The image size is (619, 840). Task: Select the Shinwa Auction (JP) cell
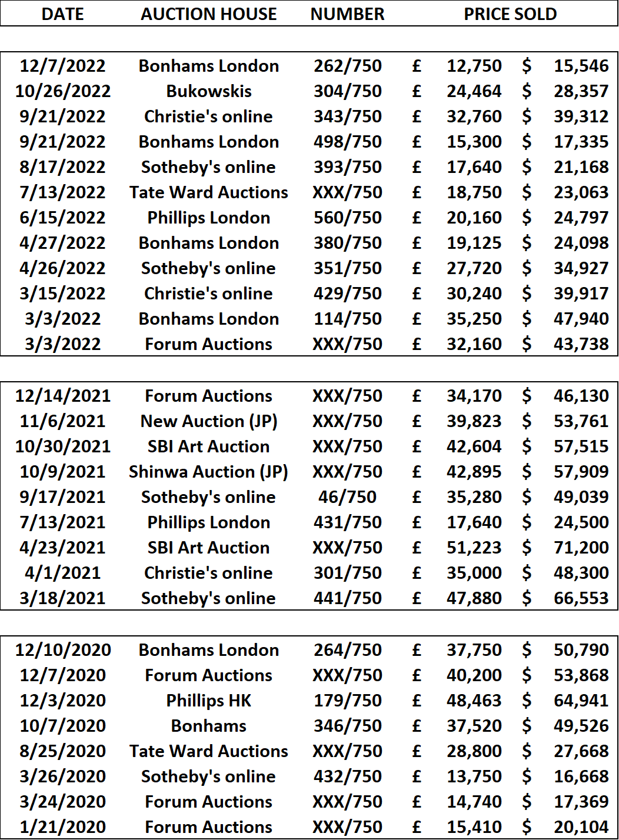click(x=209, y=472)
